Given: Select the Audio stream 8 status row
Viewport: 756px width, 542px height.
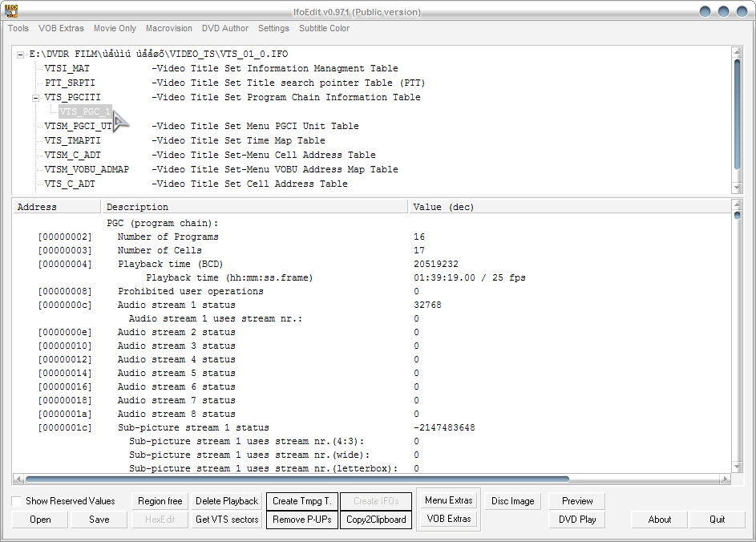Looking at the screenshot, I should coord(371,414).
